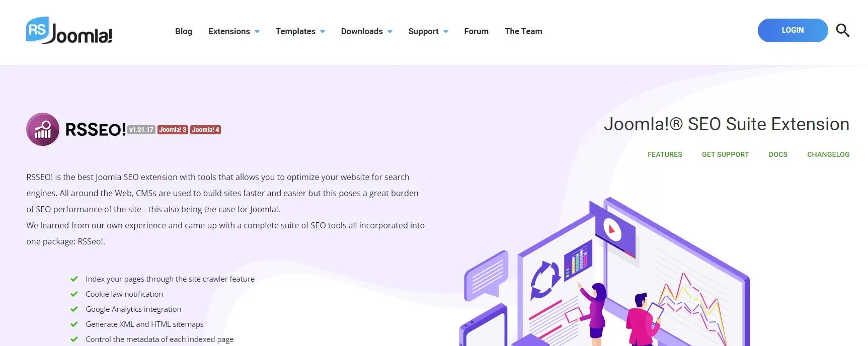The height and width of the screenshot is (346, 868).
Task: Expand the Support dropdown arrow
Action: tap(446, 32)
